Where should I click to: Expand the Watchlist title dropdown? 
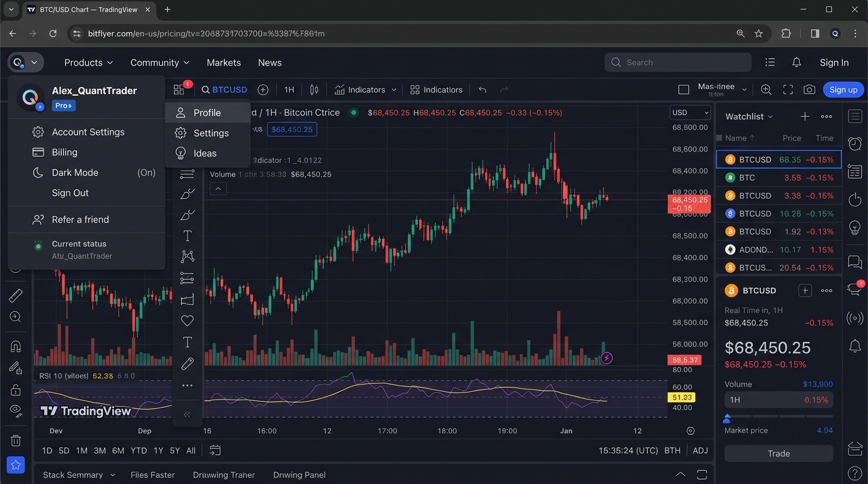[x=749, y=117]
